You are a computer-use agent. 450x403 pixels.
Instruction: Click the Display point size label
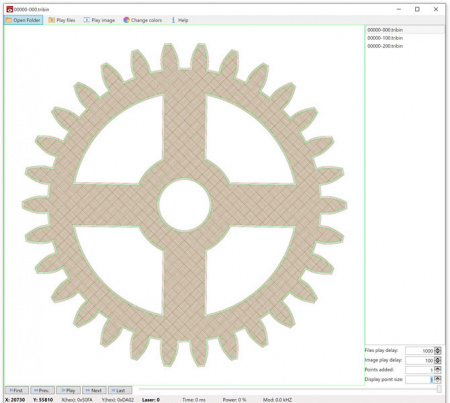tap(384, 379)
